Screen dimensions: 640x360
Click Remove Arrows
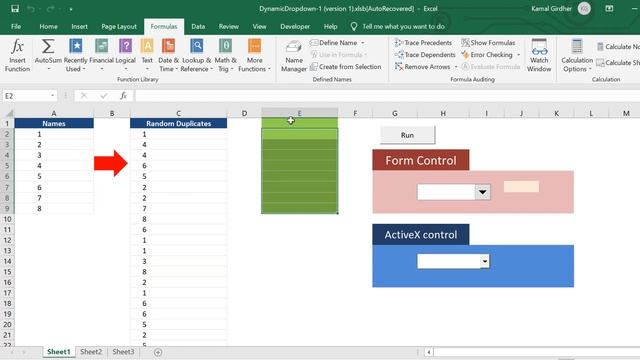coord(422,67)
